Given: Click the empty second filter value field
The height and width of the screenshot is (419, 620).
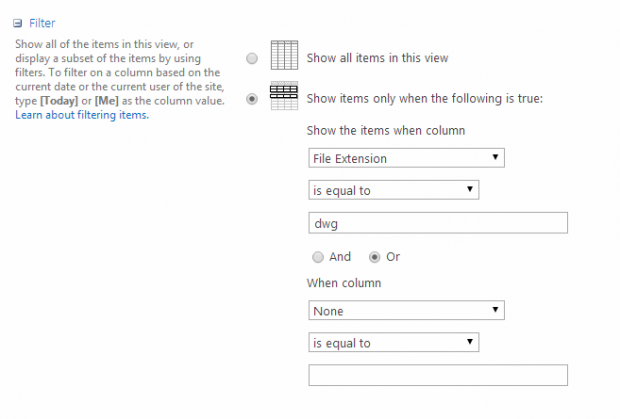Looking at the screenshot, I should pos(438,375).
